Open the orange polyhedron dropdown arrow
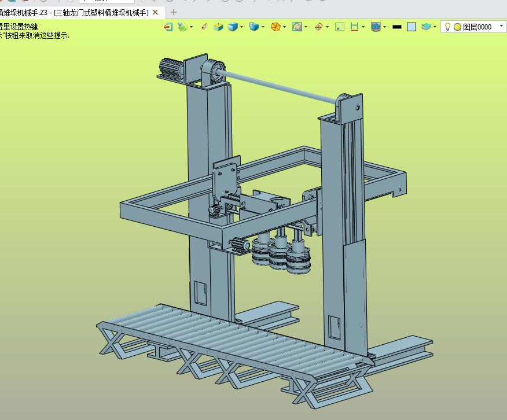Screen dimensions: 507x420 pos(285,27)
